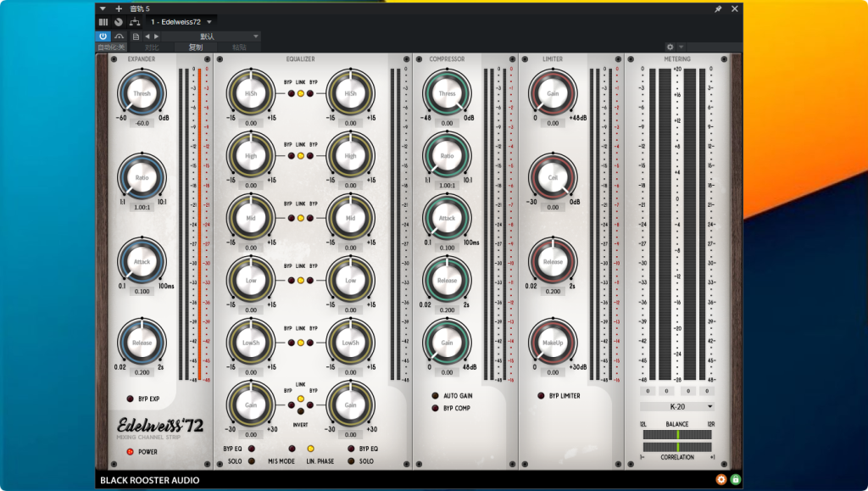Viewport: 868px width, 491px height.
Task: Enable BYP LIMITER LED
Action: 541,396
